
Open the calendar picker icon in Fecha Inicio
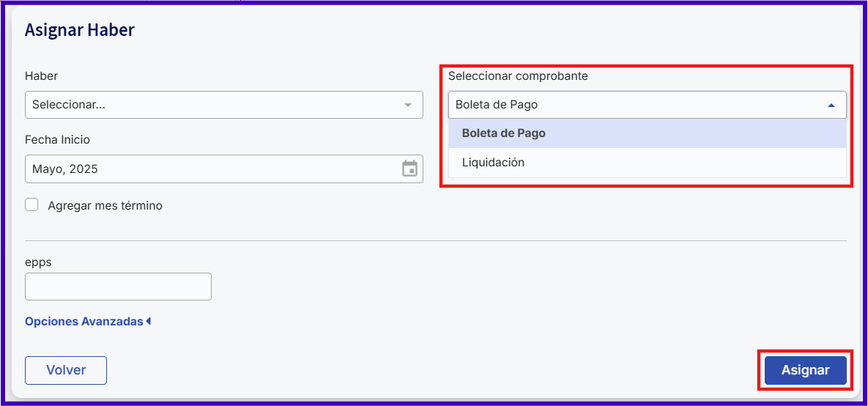coord(409,169)
